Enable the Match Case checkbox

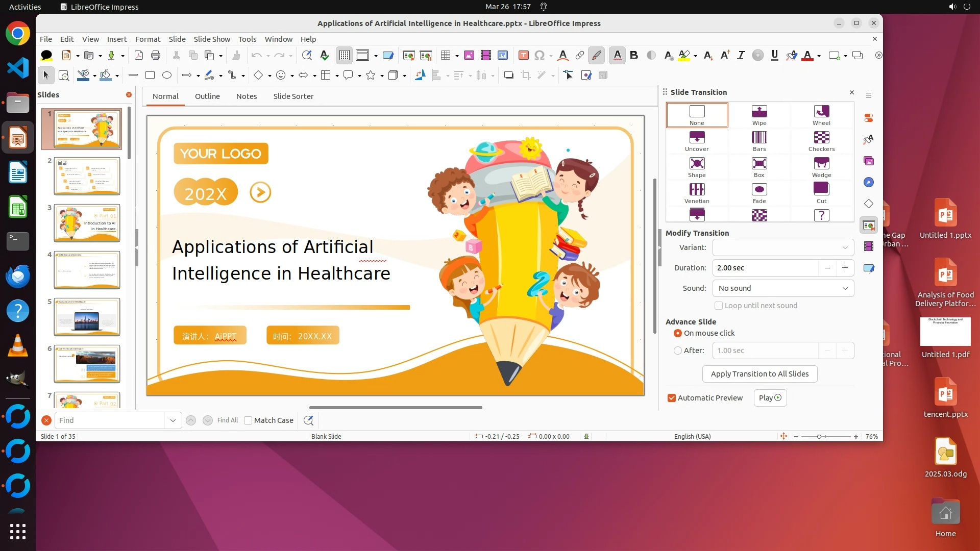click(x=248, y=420)
